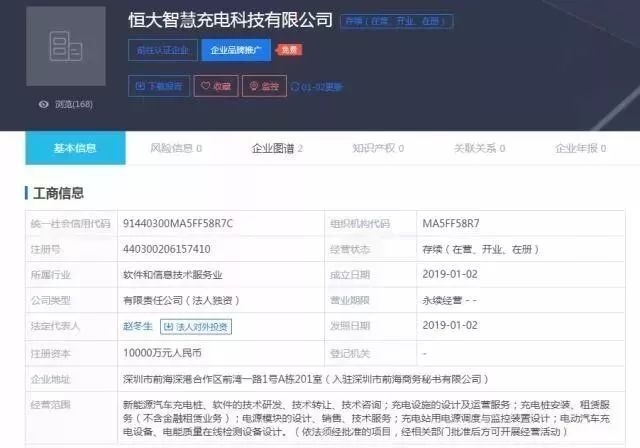This screenshot has width=640, height=448.
Task: Click the 经营范围 business scope text
Action: [367, 418]
